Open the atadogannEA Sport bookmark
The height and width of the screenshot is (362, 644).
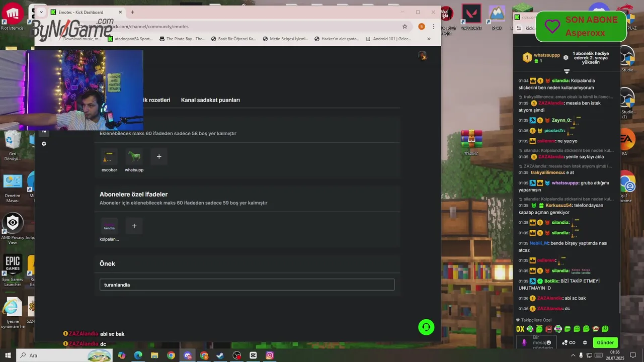130,39
